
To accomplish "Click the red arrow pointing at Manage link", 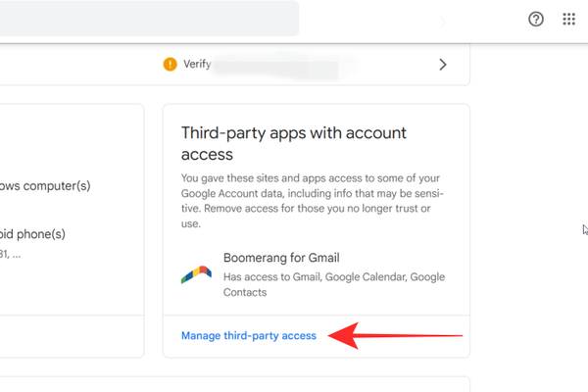I will [x=395, y=337].
